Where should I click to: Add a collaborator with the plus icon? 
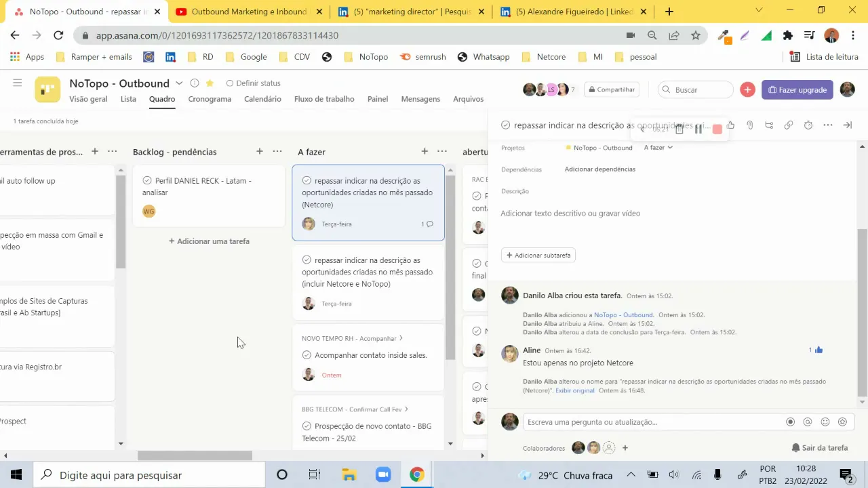coord(625,447)
